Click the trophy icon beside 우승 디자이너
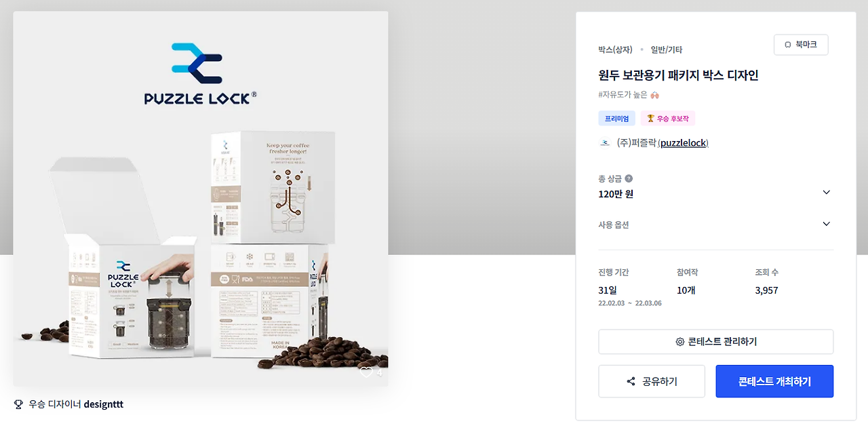Image resolution: width=868 pixels, height=430 pixels. [x=18, y=404]
